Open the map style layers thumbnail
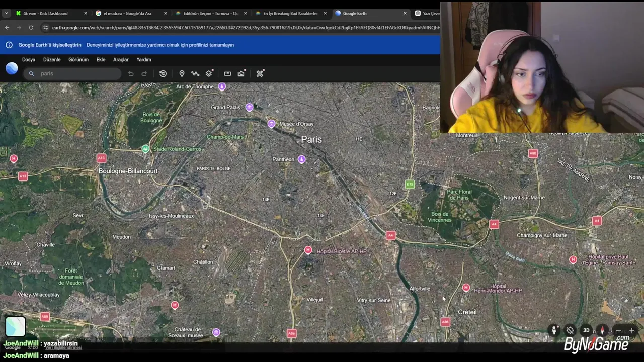Viewport: 644px width, 362px height. click(15, 327)
